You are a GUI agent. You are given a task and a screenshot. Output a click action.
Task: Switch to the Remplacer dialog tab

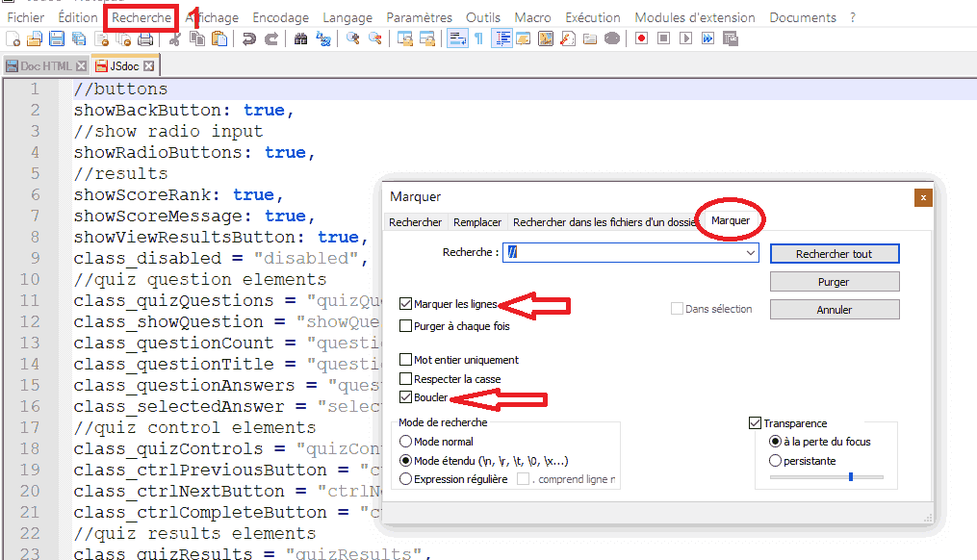[477, 222]
